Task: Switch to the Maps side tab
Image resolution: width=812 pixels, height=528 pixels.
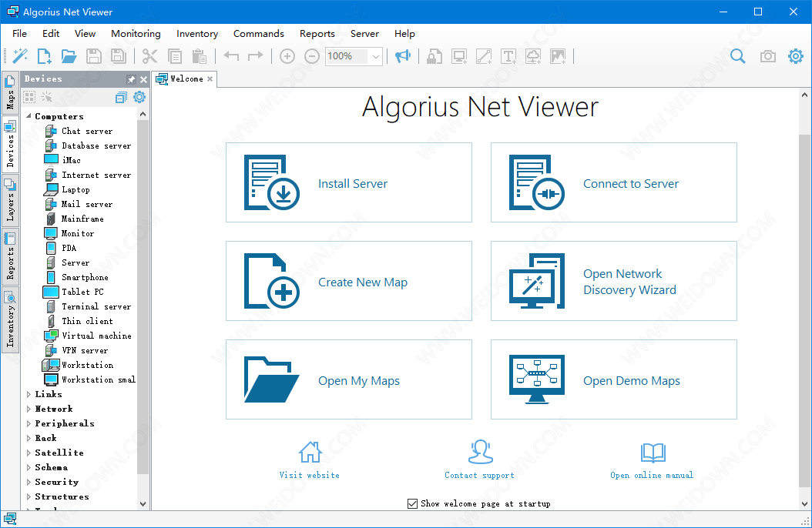Action: 10,93
